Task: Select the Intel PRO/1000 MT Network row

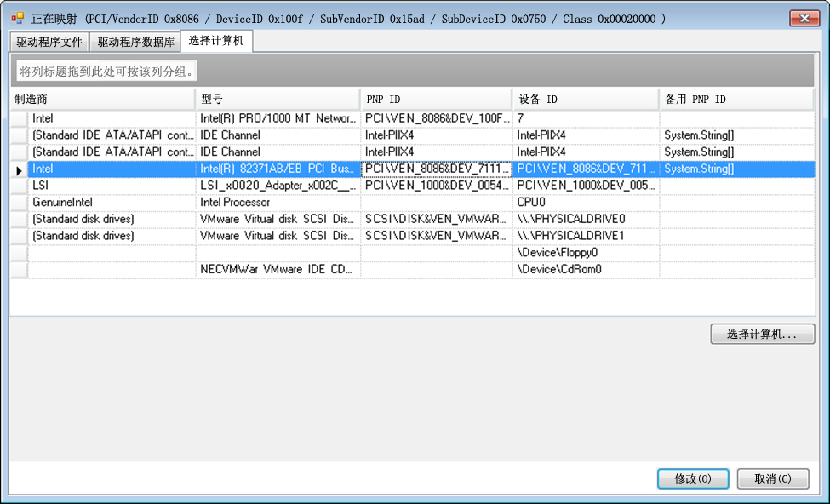Action: click(278, 119)
